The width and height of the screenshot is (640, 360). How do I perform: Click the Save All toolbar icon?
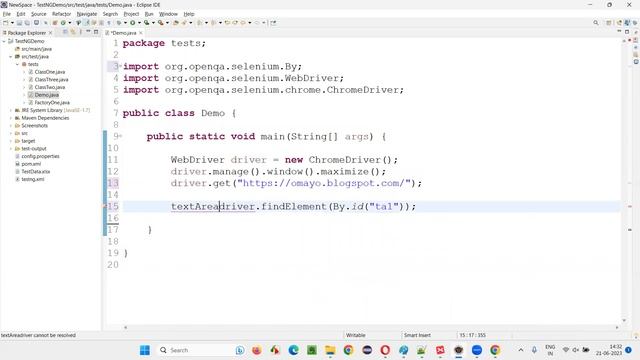point(27,23)
